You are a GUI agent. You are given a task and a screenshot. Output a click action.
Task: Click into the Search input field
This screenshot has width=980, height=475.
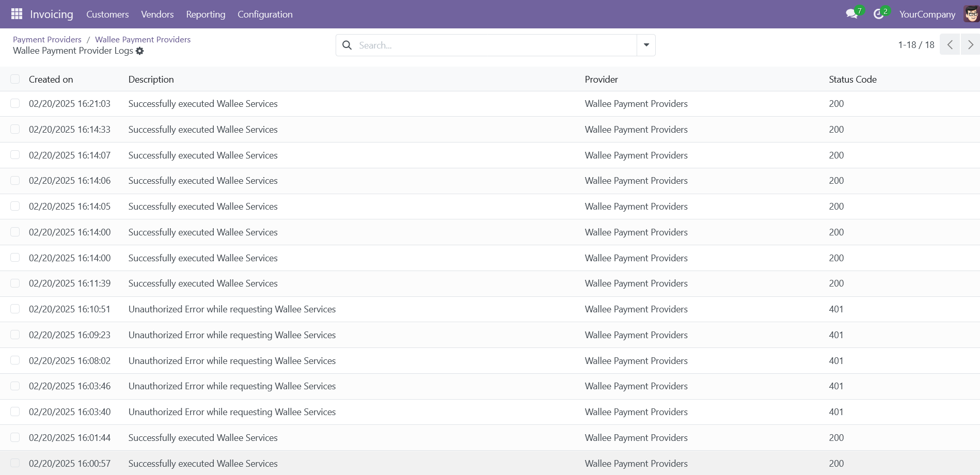pos(496,45)
